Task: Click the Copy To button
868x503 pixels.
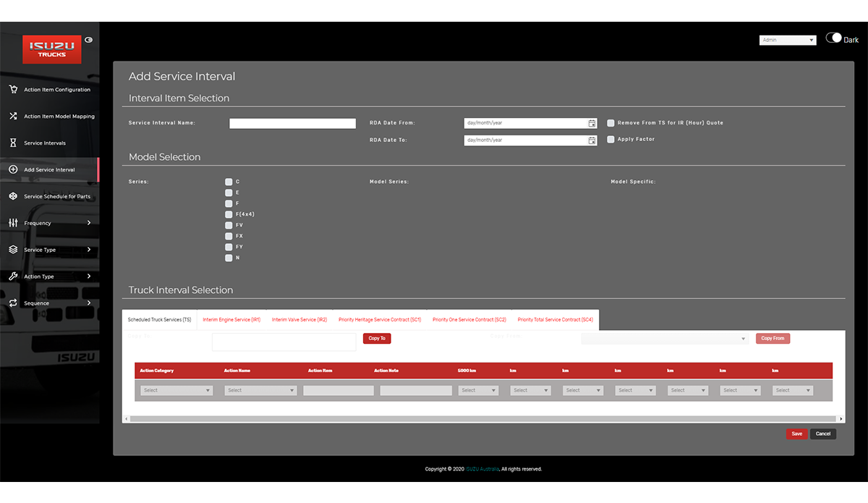Action: click(377, 338)
